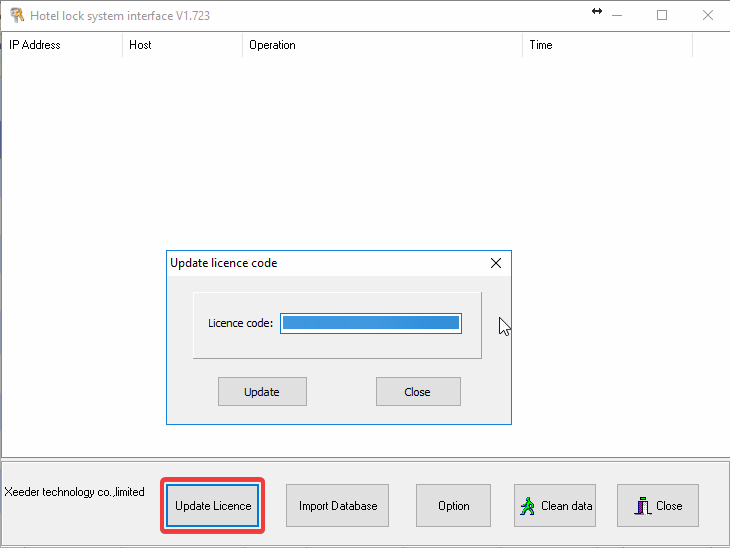Viewport: 730px width, 548px height.
Task: Click Update in the licence dialog
Action: coord(262,392)
